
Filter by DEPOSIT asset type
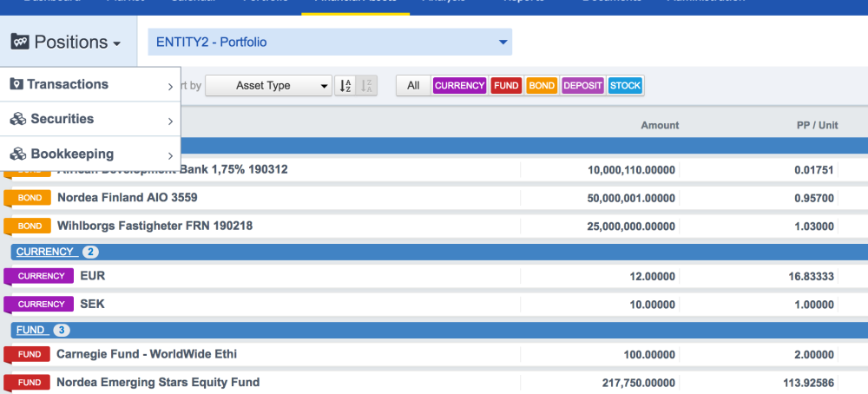click(x=583, y=86)
